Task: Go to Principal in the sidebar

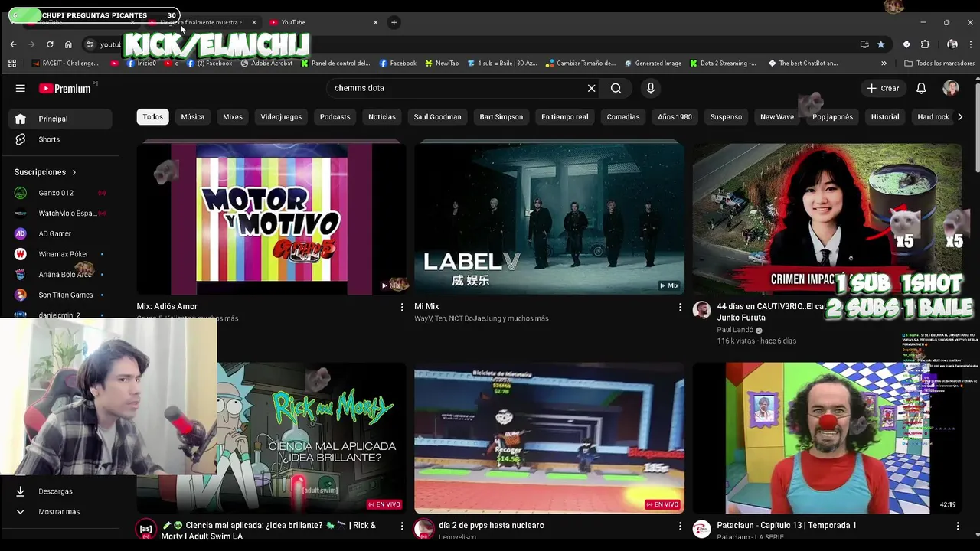Action: point(60,119)
